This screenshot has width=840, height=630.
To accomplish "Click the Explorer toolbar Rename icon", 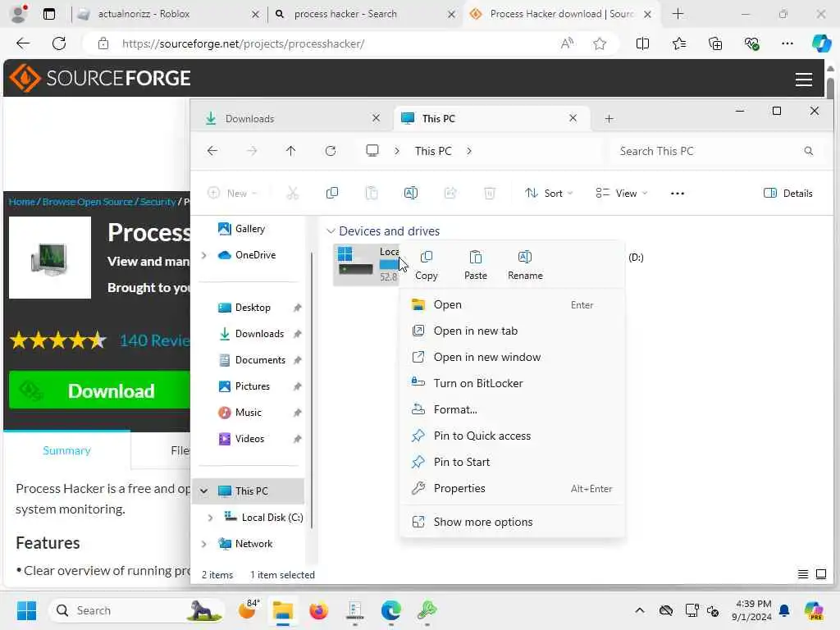I will point(411,193).
